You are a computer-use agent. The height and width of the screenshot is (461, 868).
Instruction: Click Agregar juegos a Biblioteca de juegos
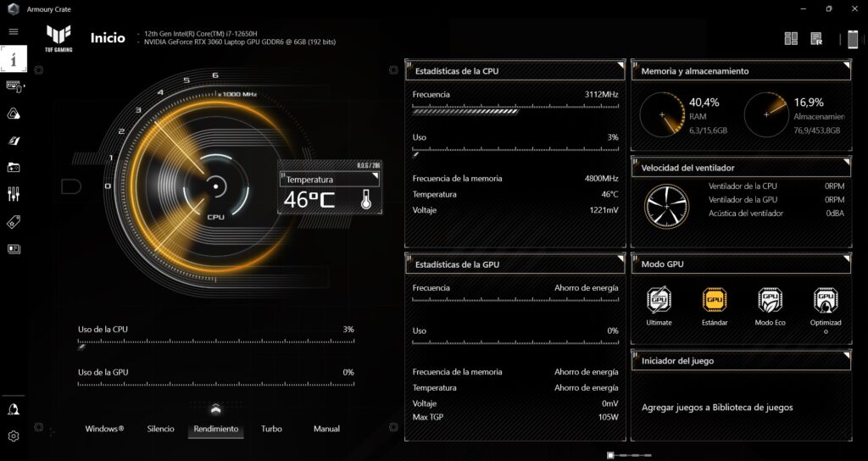click(x=717, y=408)
